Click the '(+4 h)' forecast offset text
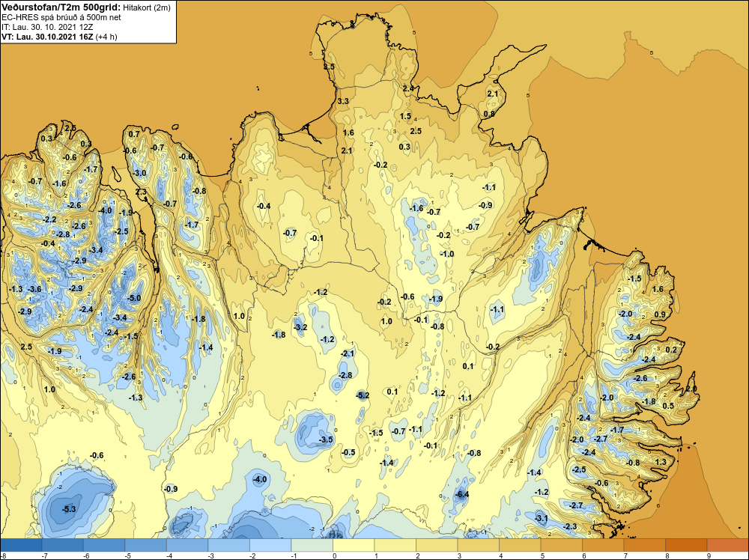 click(106, 37)
